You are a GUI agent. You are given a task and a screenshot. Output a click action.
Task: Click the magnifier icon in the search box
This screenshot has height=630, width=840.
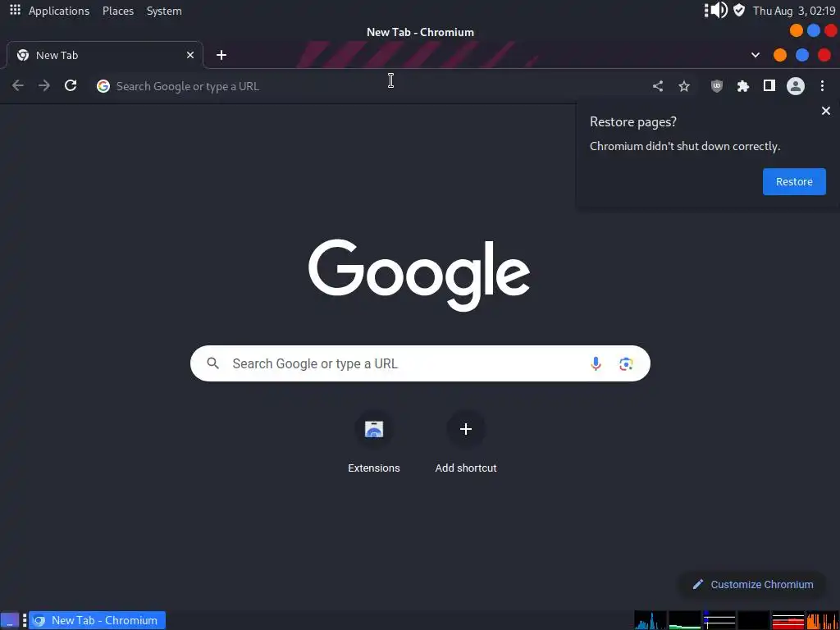point(213,363)
